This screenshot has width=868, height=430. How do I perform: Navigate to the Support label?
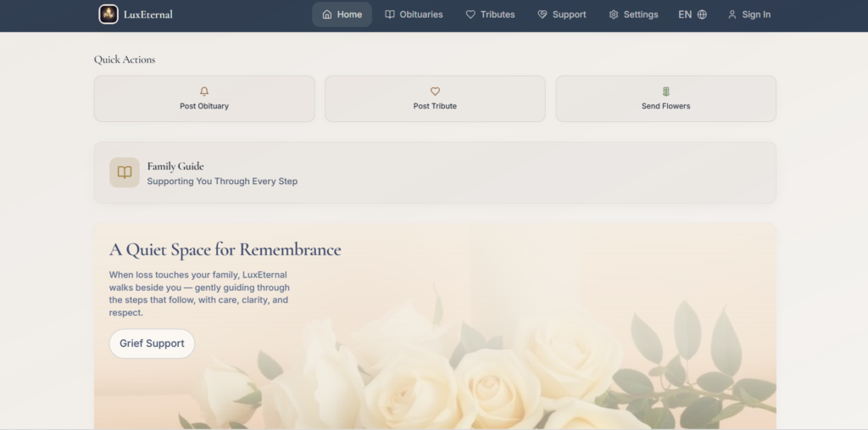point(569,14)
